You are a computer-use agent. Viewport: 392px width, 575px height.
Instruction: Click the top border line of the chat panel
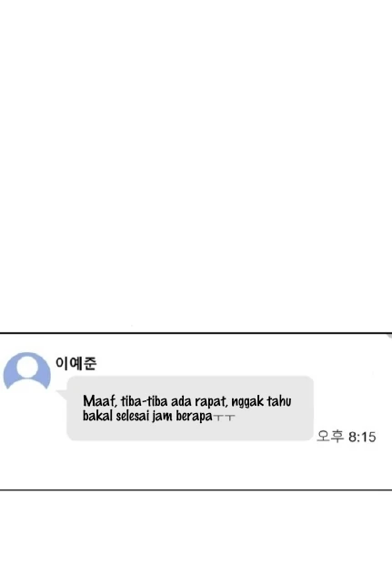point(196,333)
